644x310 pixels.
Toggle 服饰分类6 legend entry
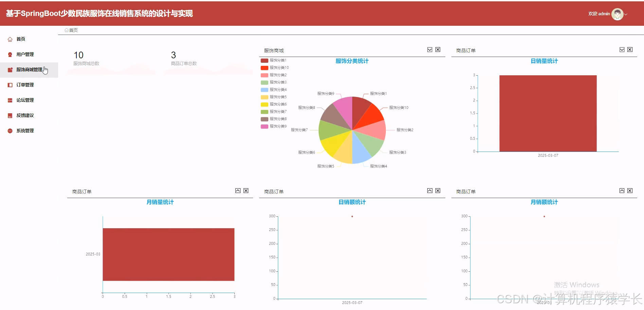273,104
